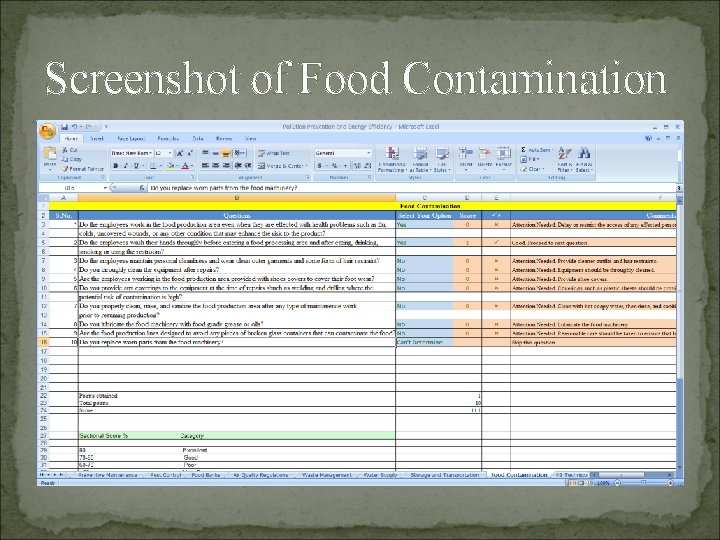Screen dimensions: 720x540
Task: Switch to the Data ribbon tab
Action: point(198,138)
